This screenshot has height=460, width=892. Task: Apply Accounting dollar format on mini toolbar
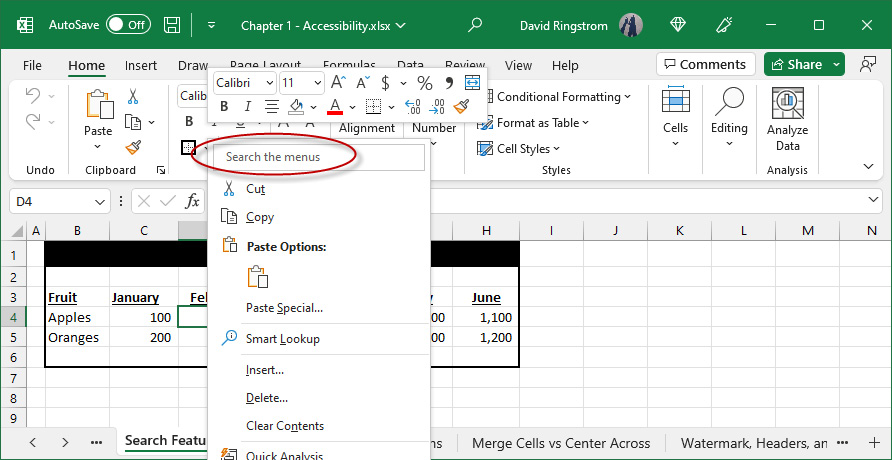click(x=385, y=83)
